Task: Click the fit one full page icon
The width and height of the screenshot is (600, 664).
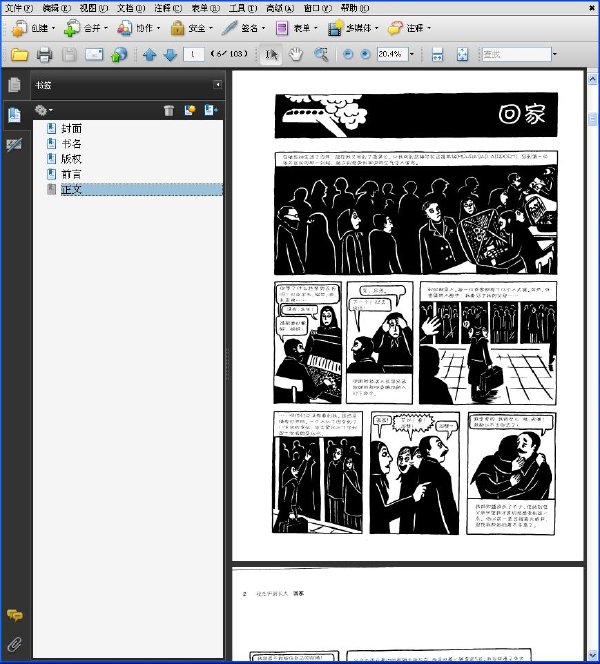Action: click(x=462, y=54)
